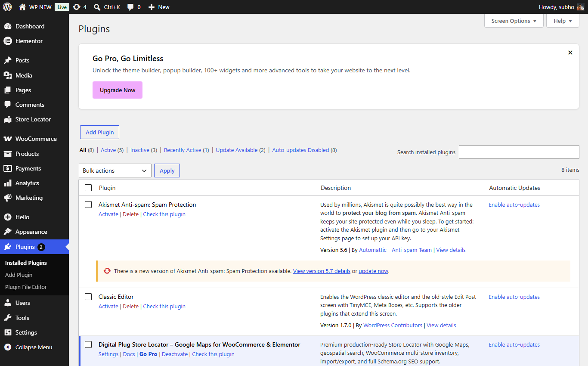Check the Akismet Anti-spam plugin checkbox
Viewport: 588px width, 366px height.
pos(88,205)
